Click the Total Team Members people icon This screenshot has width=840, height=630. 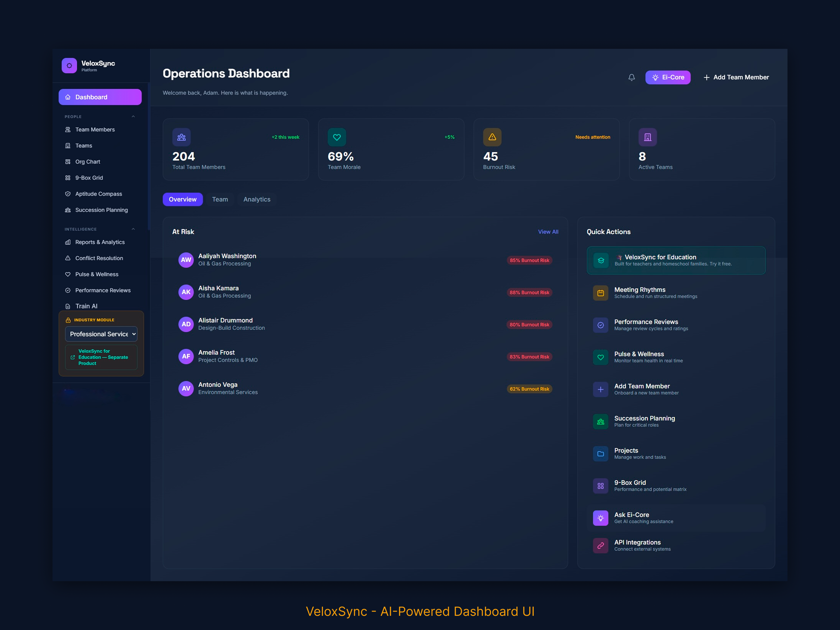pyautogui.click(x=181, y=137)
